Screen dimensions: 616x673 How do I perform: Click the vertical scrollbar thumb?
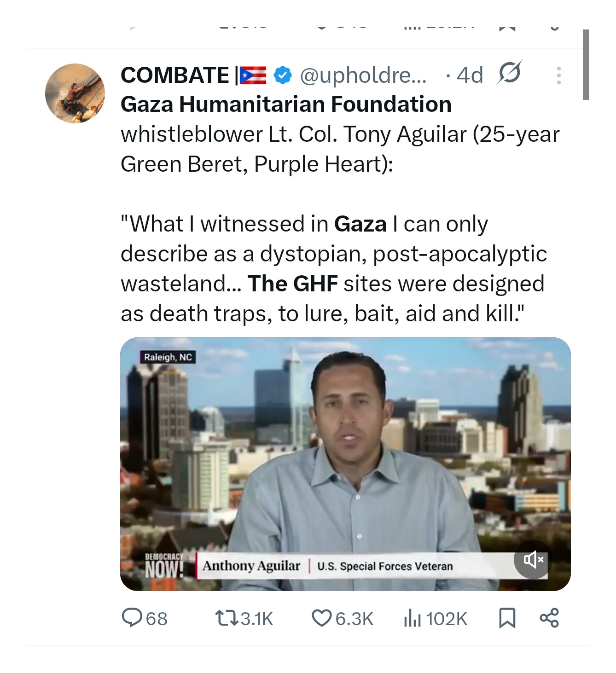click(586, 64)
